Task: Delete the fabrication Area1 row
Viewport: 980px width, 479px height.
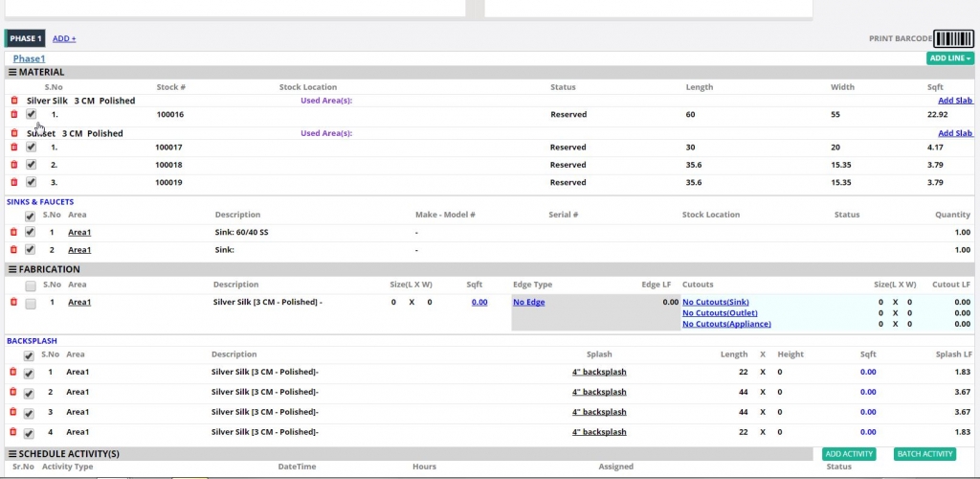Action: 14,302
